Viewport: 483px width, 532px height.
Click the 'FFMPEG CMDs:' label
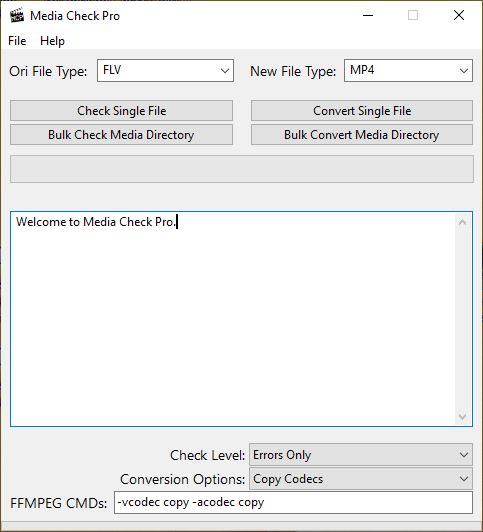59,503
